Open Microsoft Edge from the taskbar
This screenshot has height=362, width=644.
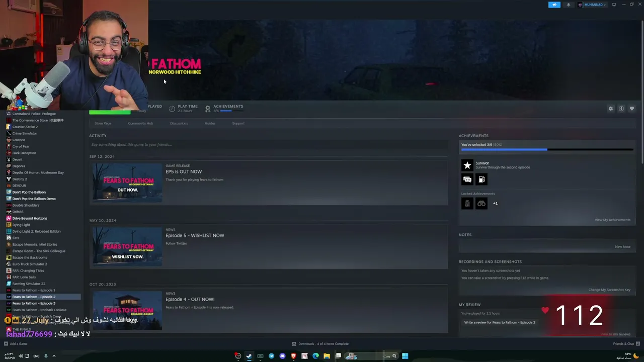tap(315, 356)
